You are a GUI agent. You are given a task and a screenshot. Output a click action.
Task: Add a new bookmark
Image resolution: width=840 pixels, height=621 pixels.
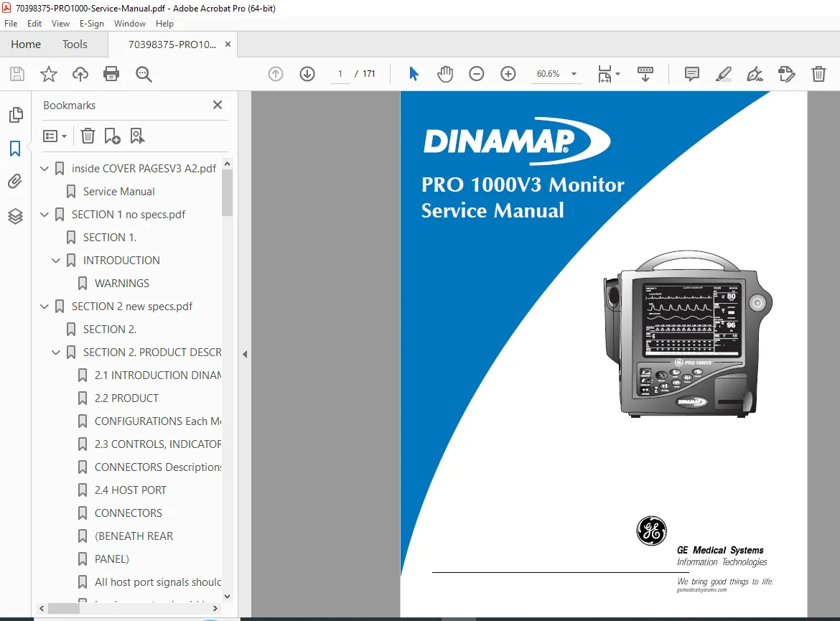[x=112, y=136]
